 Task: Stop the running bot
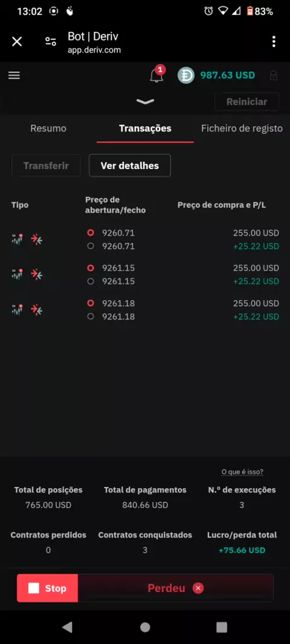click(x=47, y=588)
